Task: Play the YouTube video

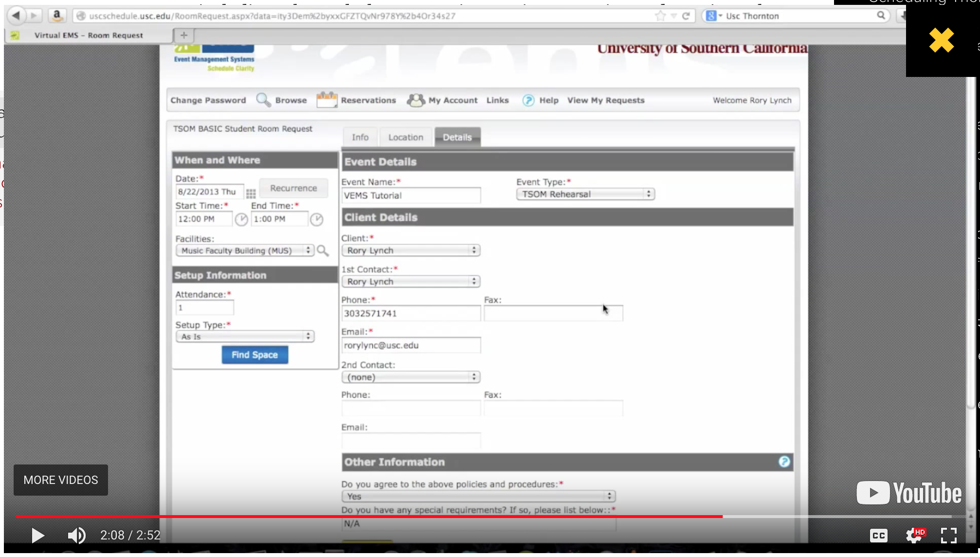Action: [37, 536]
